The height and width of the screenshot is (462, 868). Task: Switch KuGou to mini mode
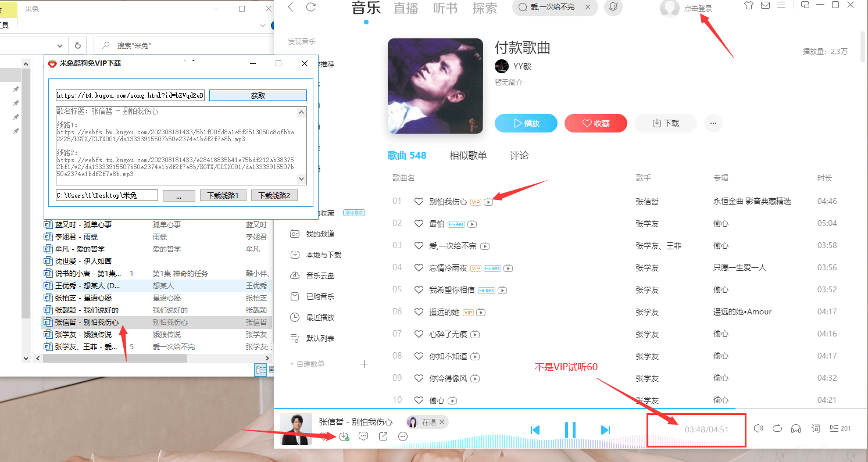(x=805, y=5)
